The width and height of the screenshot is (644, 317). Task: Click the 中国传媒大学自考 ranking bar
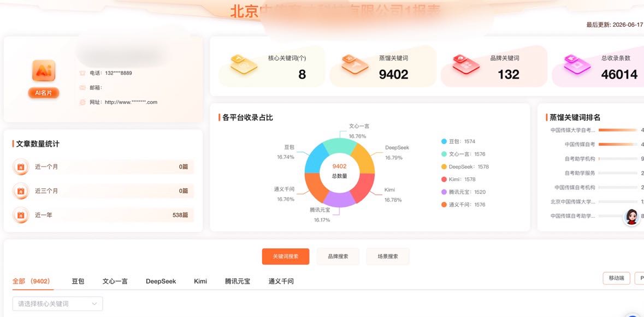[x=618, y=130]
